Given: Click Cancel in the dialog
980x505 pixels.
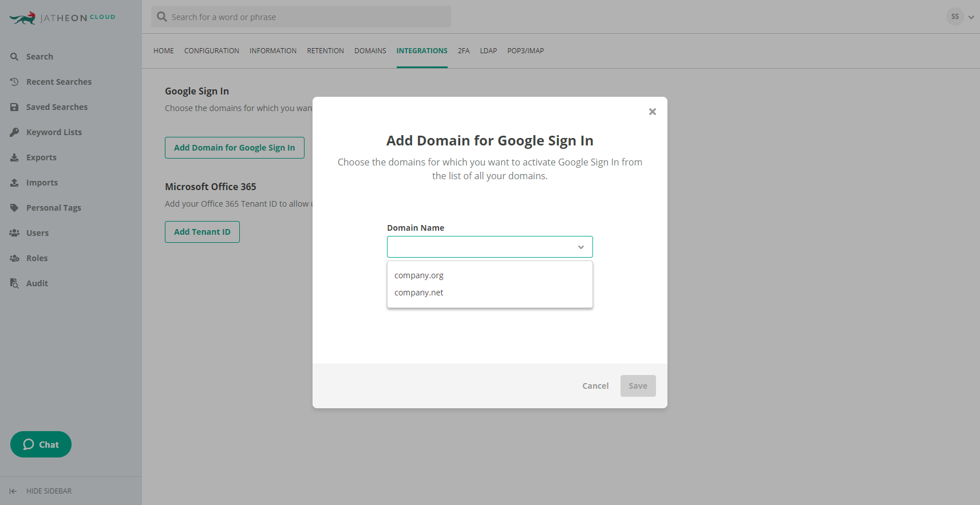Looking at the screenshot, I should coord(595,386).
